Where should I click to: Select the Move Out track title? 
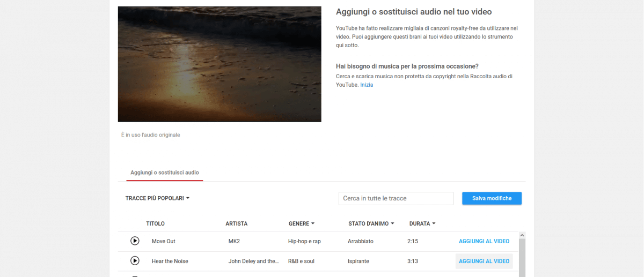163,241
